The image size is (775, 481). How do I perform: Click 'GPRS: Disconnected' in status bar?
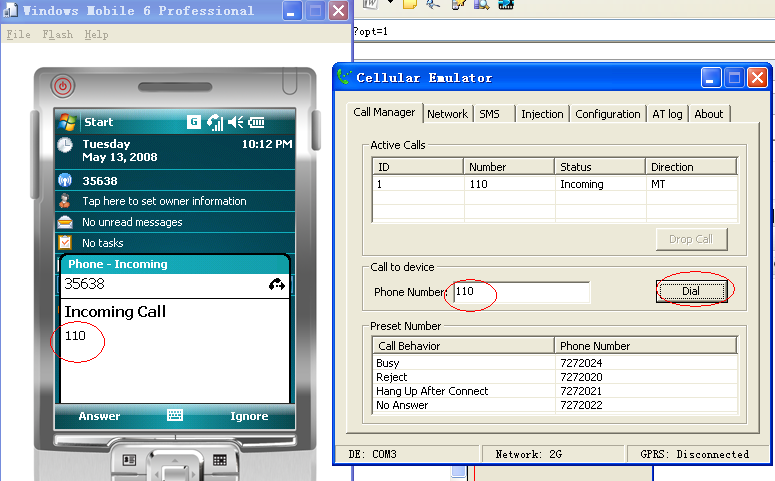click(x=694, y=454)
